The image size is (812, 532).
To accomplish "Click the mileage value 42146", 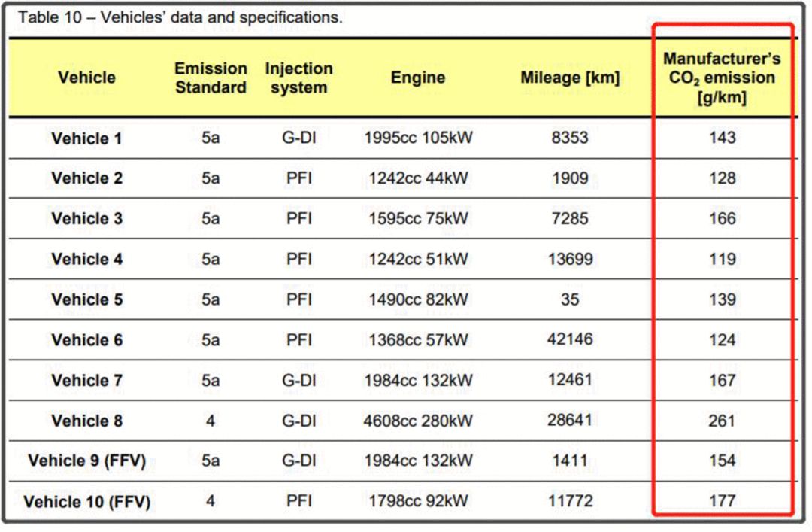I will click(570, 339).
